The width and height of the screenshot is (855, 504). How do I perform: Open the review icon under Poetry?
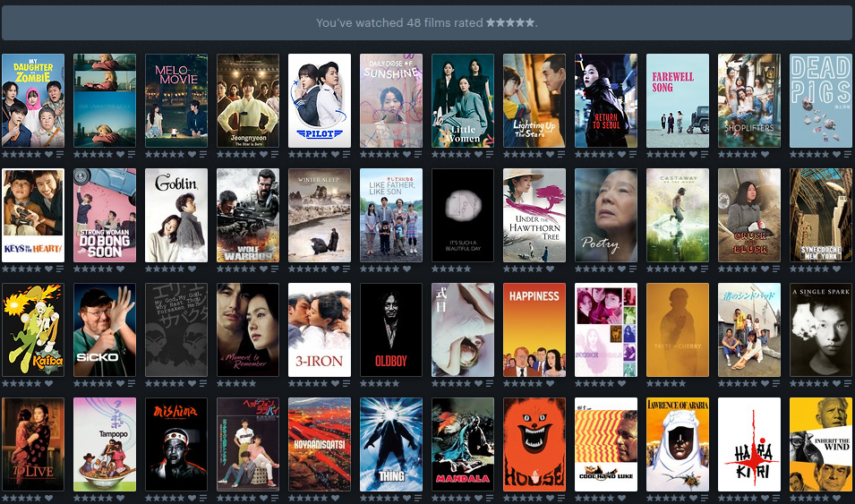(x=633, y=269)
